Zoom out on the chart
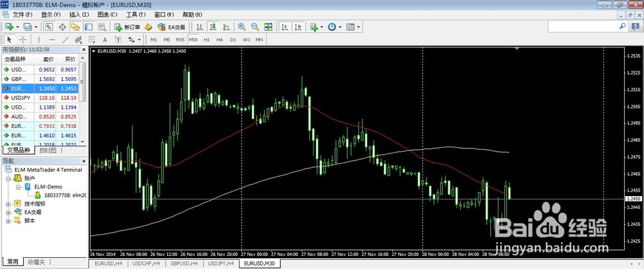 click(x=255, y=27)
